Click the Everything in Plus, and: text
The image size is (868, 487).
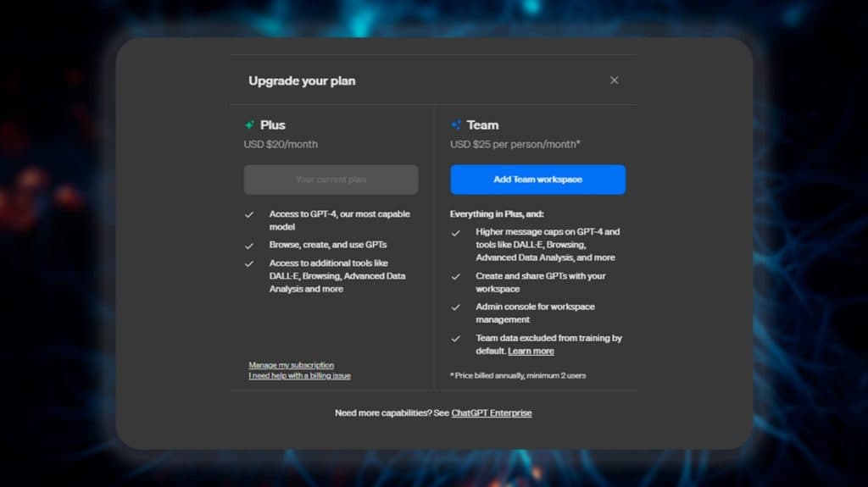[497, 213]
